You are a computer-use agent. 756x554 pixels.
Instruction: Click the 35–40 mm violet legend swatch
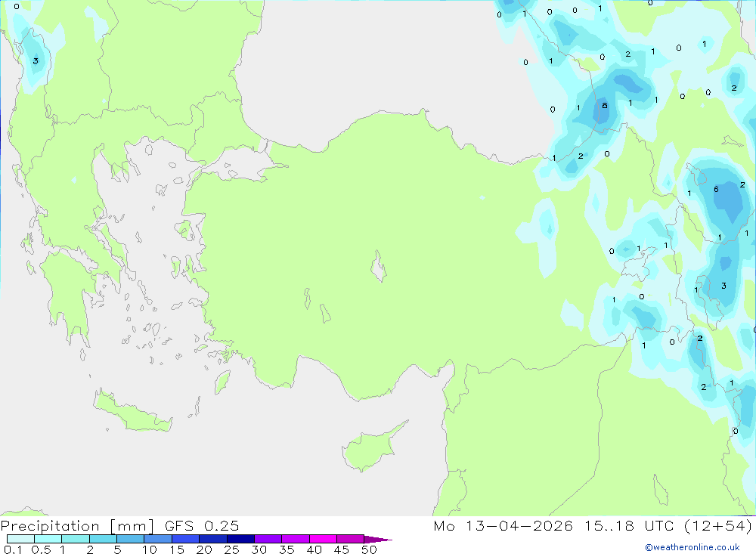(x=296, y=539)
